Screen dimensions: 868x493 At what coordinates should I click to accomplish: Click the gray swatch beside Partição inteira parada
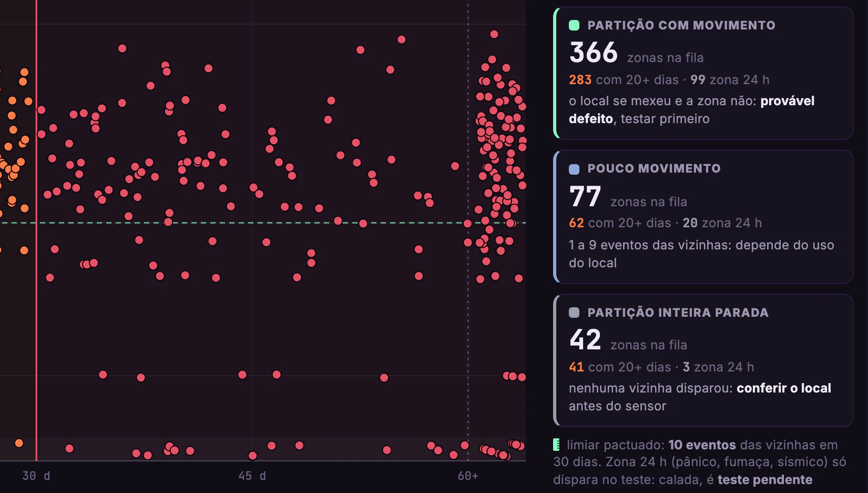[574, 313]
